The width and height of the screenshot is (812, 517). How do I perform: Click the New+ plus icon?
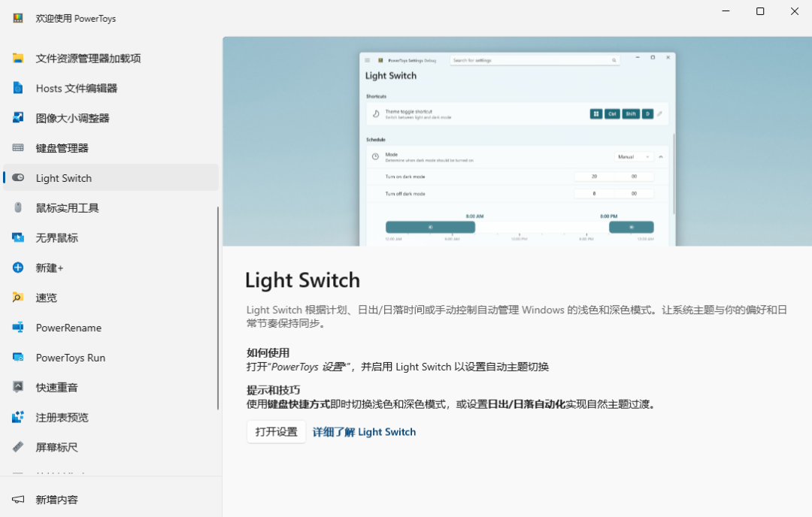18,268
